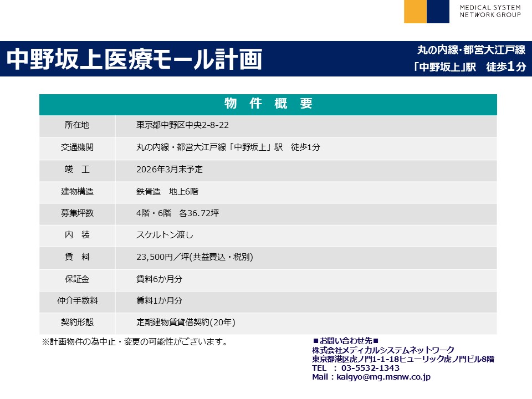Click the 丸の内線･都営大江戸線 text in banner
532x399 pixels.
point(471,50)
